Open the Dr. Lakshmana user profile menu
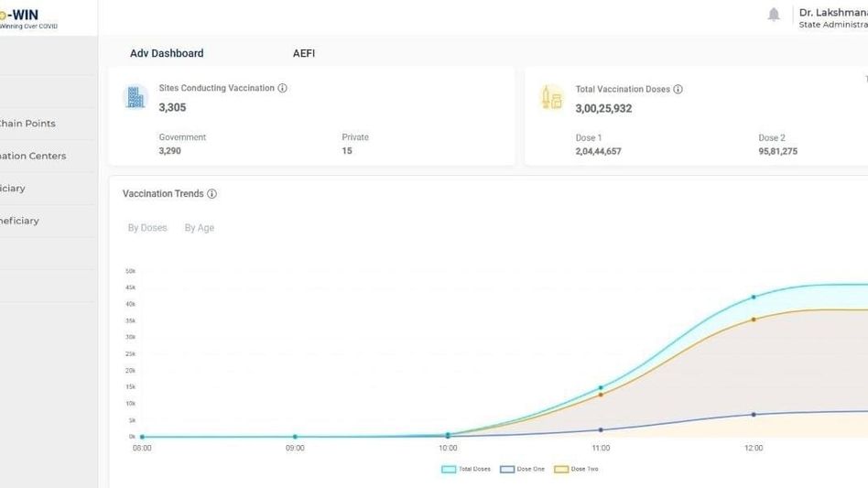 (x=831, y=18)
